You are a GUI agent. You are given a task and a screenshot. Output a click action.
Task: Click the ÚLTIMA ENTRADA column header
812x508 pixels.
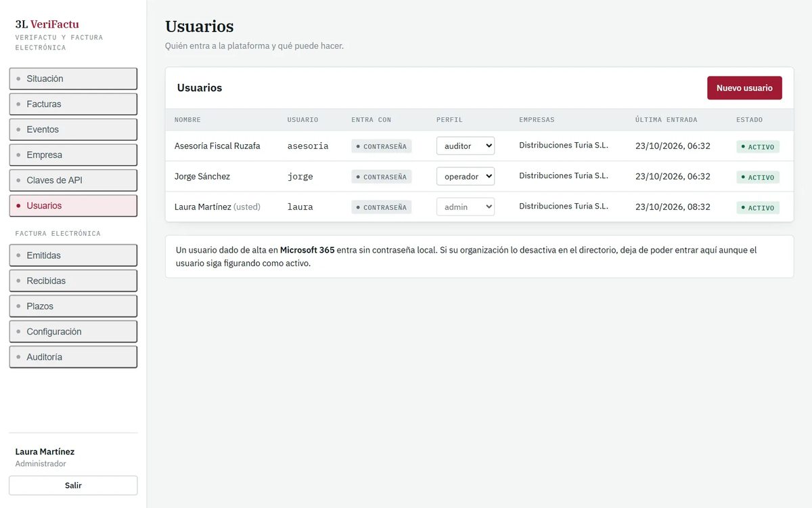pyautogui.click(x=667, y=120)
